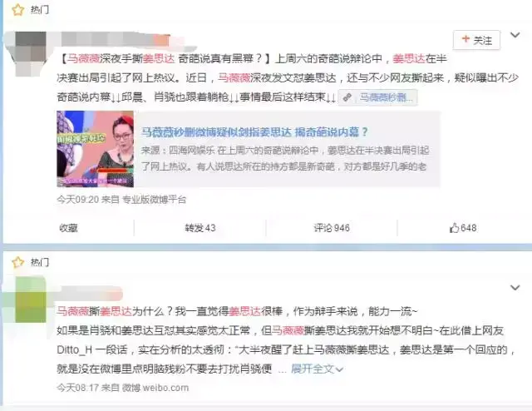The height and width of the screenshot is (411, 532).
Task: Open the article thumbnail image with red headscarf
Action: pos(96,149)
